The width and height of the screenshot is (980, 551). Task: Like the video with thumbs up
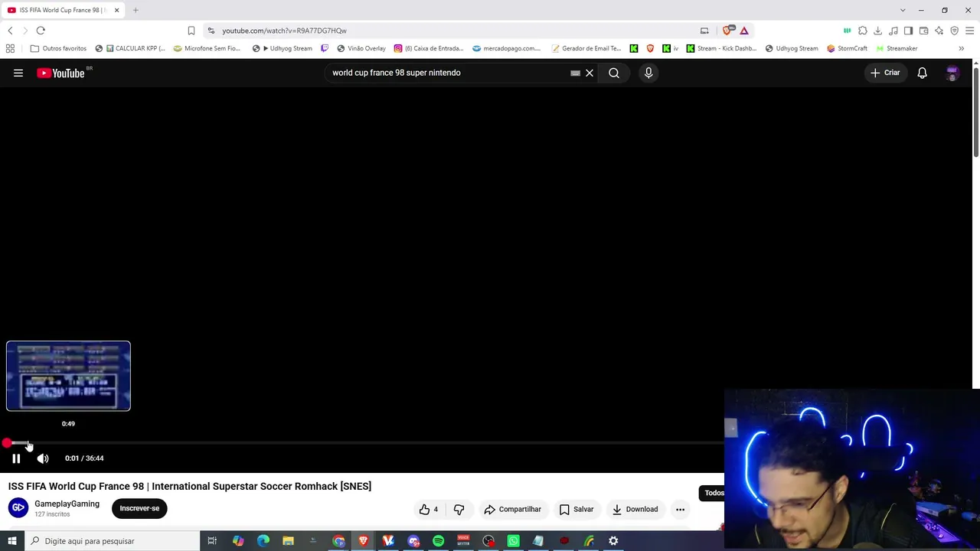tap(429, 509)
